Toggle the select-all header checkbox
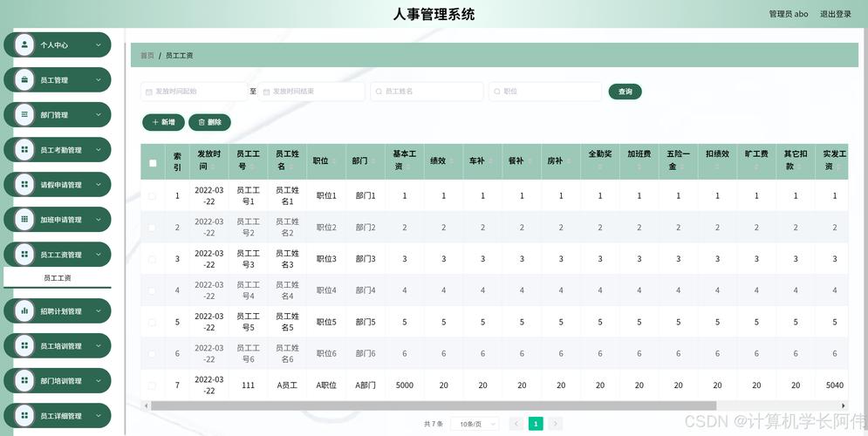 click(153, 163)
